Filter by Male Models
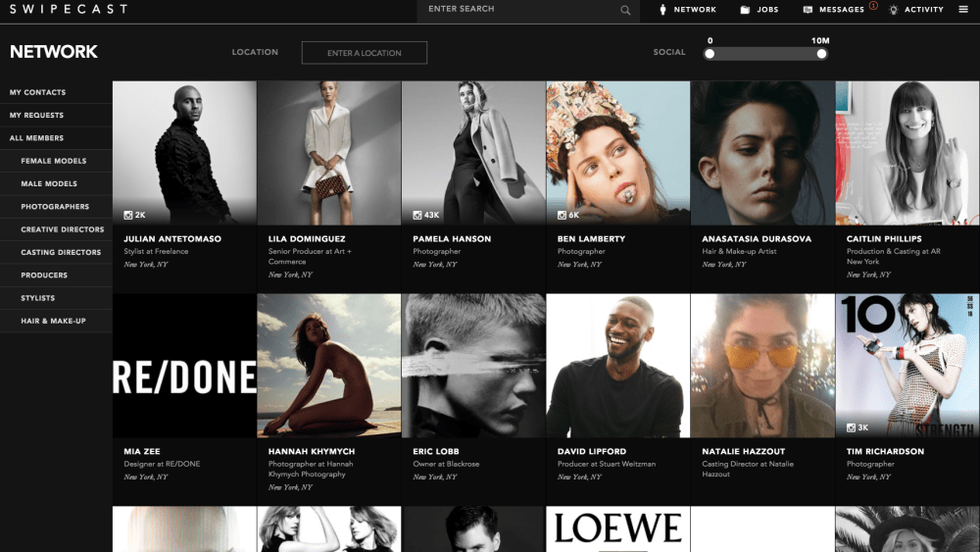The width and height of the screenshot is (980, 552). coord(49,183)
